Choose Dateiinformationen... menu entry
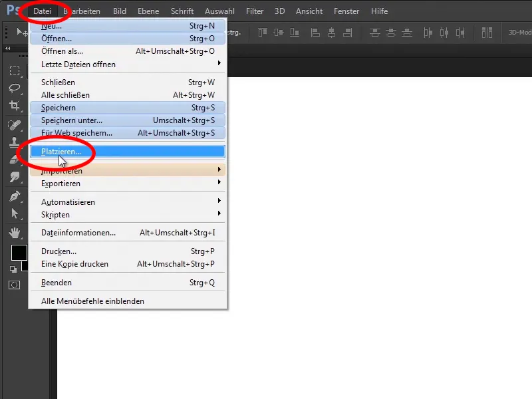This screenshot has height=399, width=532. click(x=128, y=233)
